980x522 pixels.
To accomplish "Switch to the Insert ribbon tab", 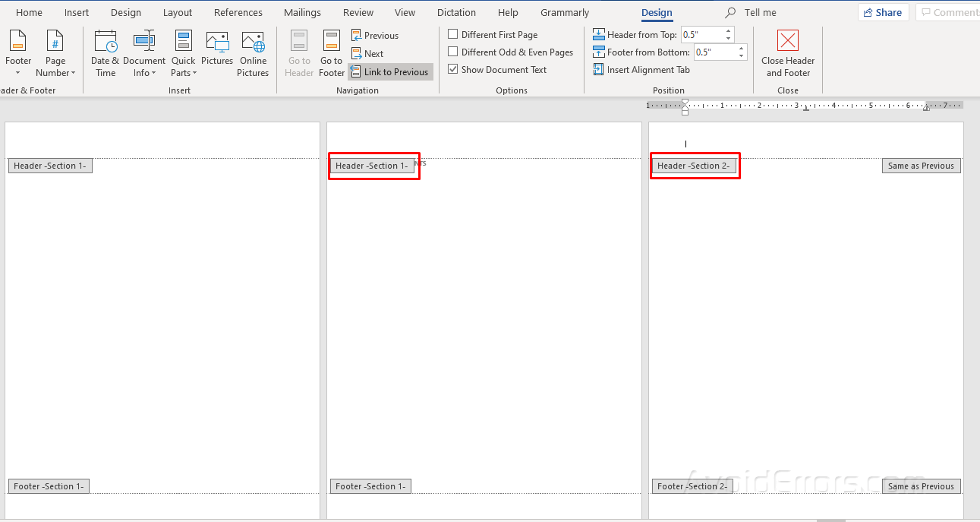I will (76, 12).
